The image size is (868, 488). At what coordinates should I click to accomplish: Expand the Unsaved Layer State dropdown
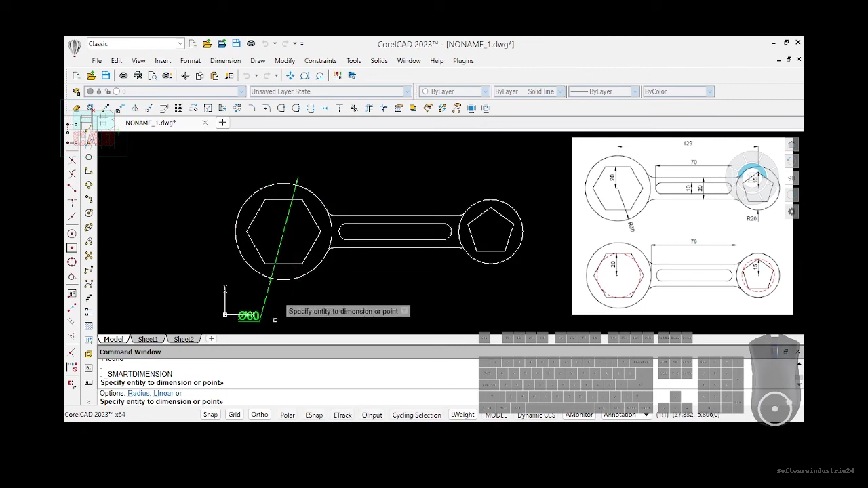[330, 91]
